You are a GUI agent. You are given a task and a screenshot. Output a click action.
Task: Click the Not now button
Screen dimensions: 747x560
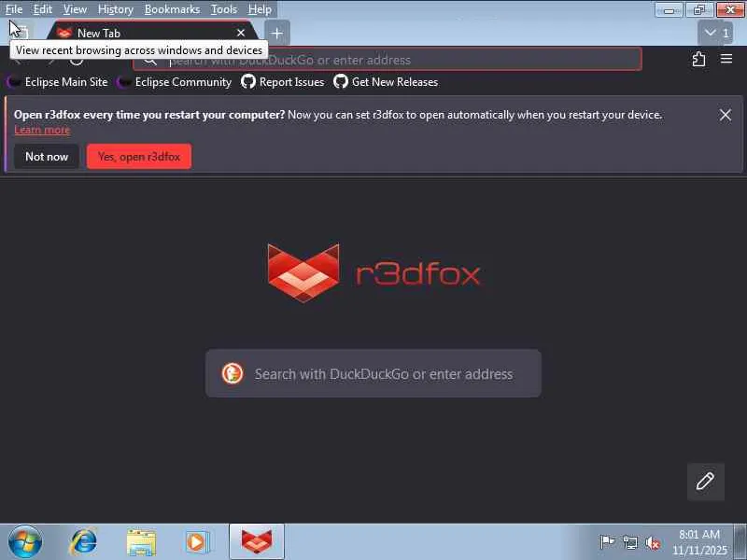click(47, 156)
